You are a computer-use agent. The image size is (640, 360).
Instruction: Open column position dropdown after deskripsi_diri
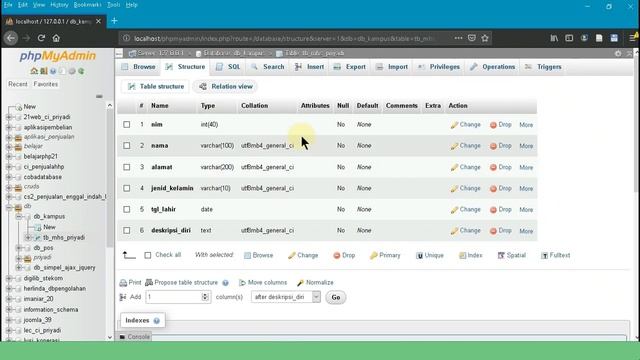tap(286, 297)
